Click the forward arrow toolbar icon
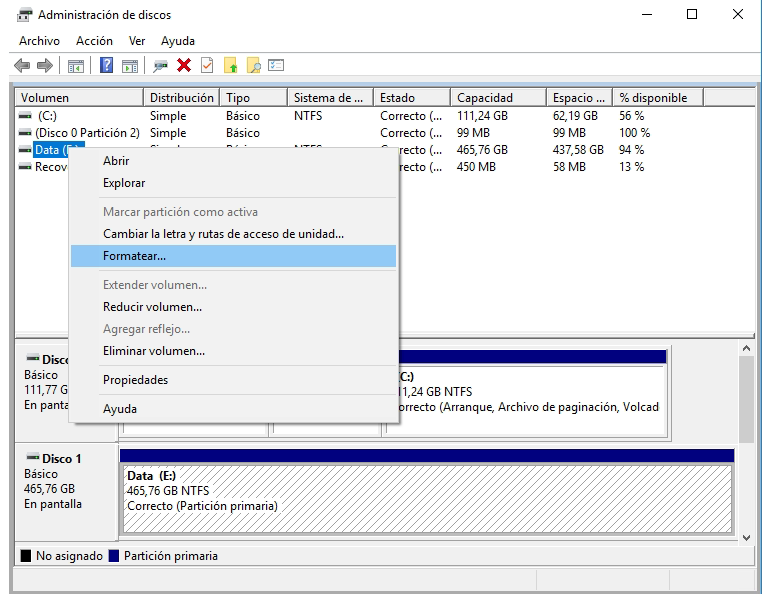The height and width of the screenshot is (600, 766). (44, 66)
